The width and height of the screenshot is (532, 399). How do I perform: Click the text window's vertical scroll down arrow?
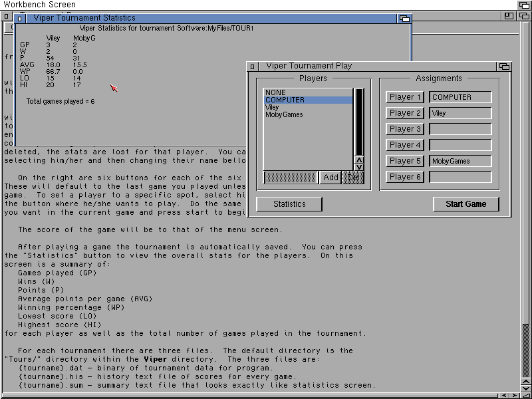coord(525,389)
